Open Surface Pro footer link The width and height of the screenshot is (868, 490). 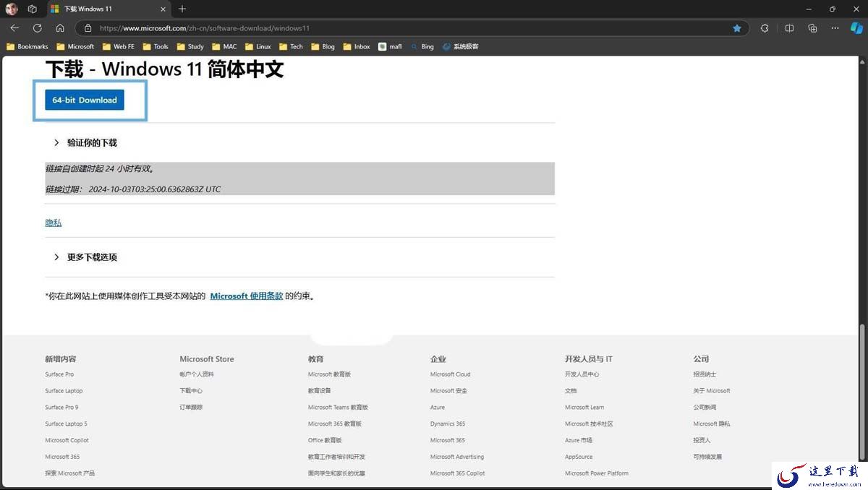59,374
